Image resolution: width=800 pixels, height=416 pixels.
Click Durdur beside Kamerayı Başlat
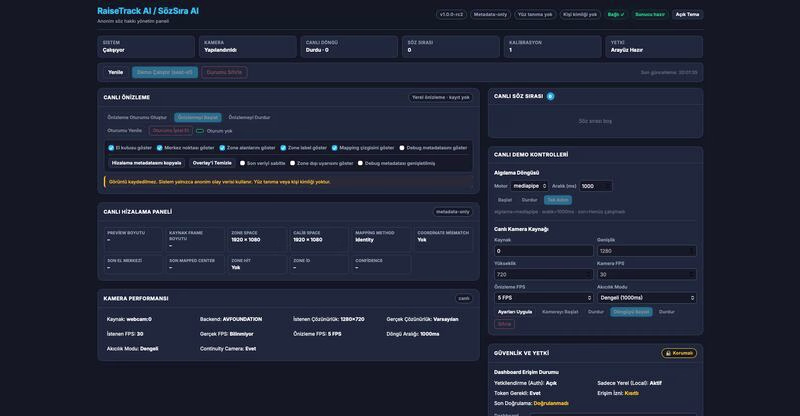click(x=596, y=312)
